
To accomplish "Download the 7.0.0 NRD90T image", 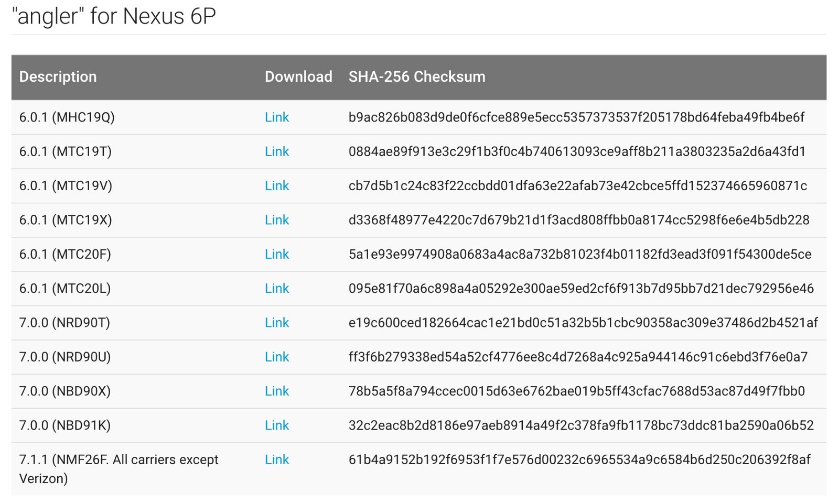I will (x=277, y=323).
